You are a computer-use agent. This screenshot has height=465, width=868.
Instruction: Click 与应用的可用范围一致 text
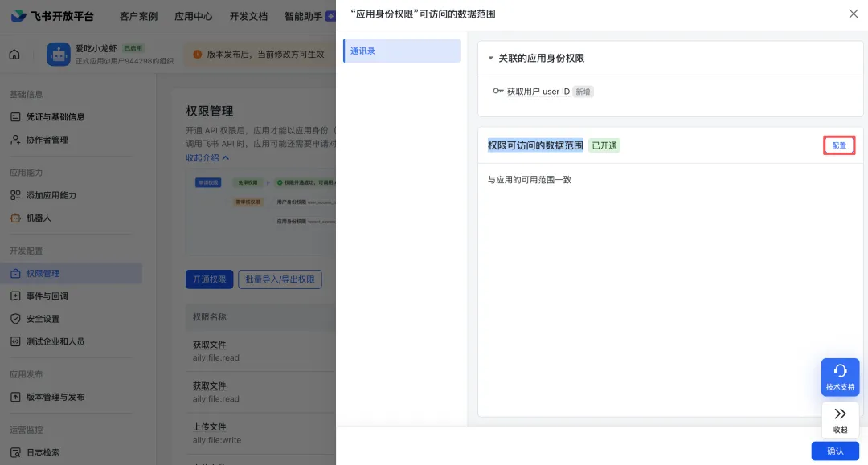529,180
